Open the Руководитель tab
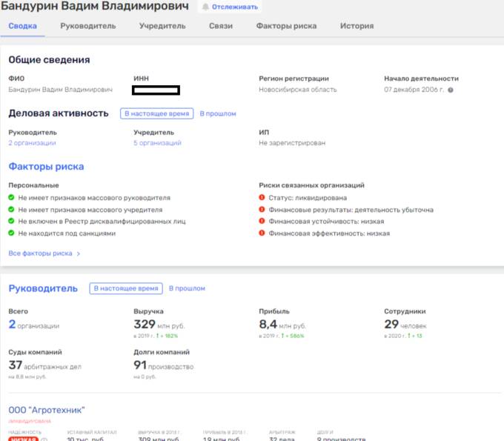This screenshot has width=504, height=441. point(88,26)
